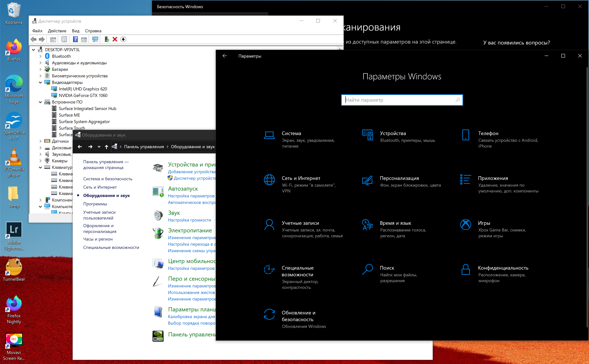589x364 pixels.
Task: Open Adobe Lightroom desktop icon
Action: [x=14, y=236]
